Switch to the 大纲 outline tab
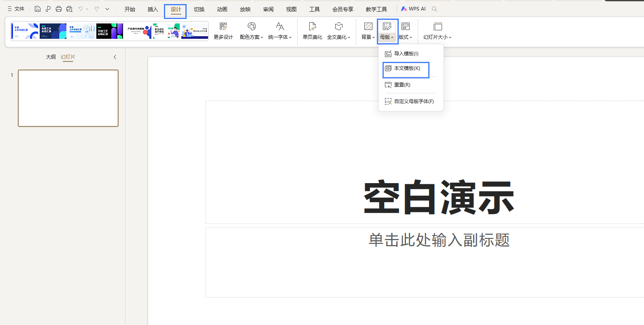The width and height of the screenshot is (644, 325). (51, 57)
